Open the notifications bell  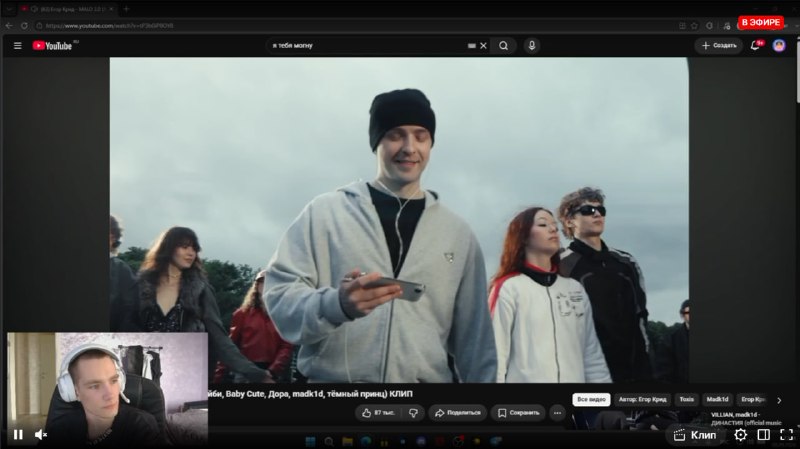pyautogui.click(x=755, y=45)
